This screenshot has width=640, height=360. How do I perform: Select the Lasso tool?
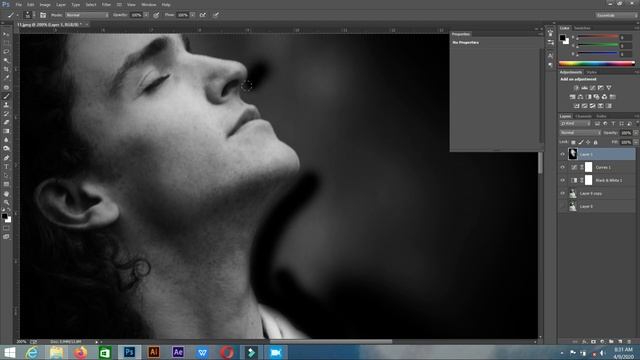click(6, 52)
